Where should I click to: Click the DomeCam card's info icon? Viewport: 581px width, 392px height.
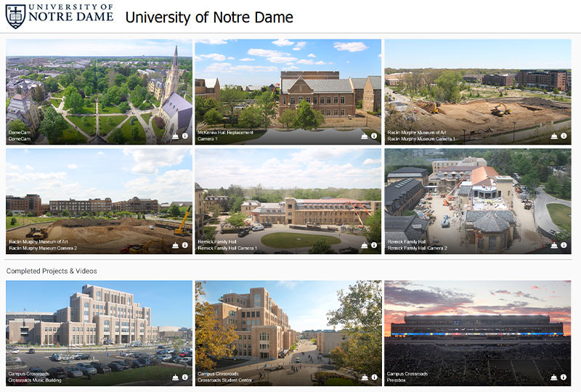coord(185,136)
